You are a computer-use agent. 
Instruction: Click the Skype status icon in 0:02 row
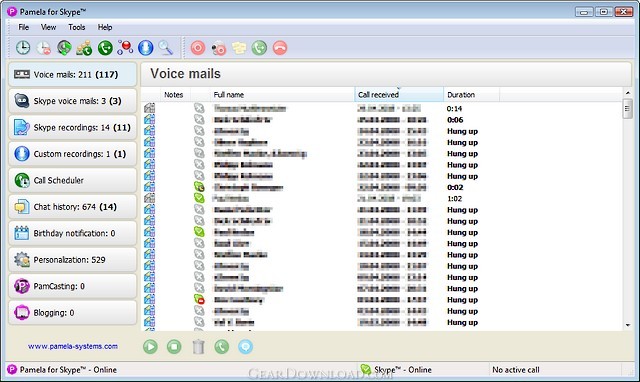[199, 187]
